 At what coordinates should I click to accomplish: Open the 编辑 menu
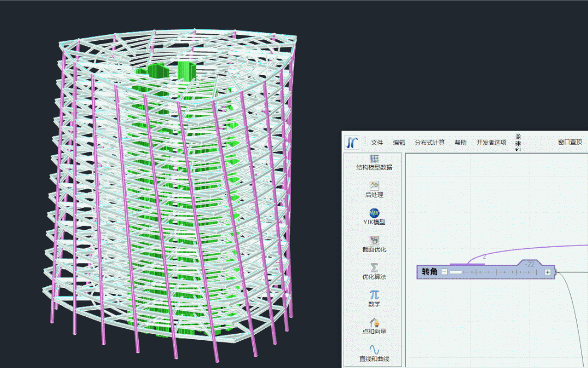click(x=399, y=143)
